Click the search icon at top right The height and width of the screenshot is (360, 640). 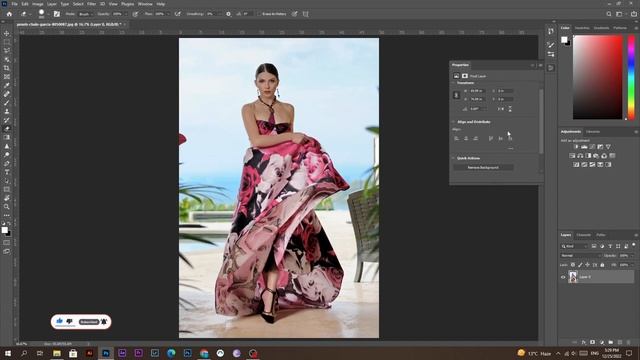pyautogui.click(x=609, y=14)
